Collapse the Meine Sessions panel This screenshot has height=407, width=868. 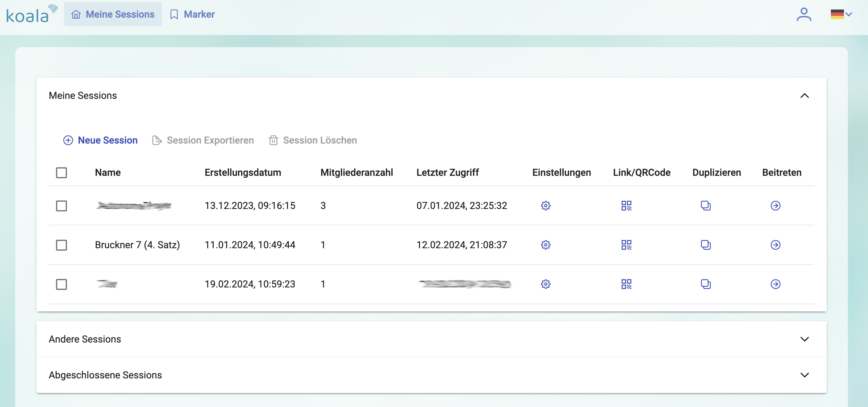click(804, 96)
